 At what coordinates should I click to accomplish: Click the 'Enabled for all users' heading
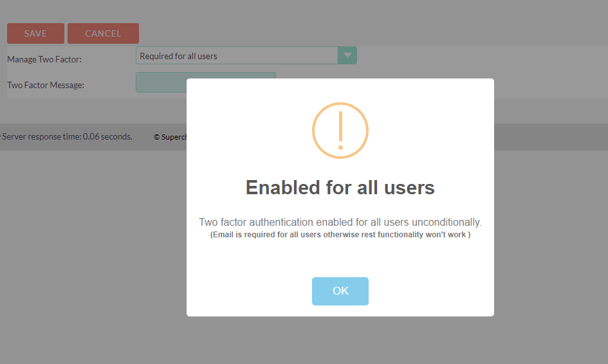click(x=340, y=188)
